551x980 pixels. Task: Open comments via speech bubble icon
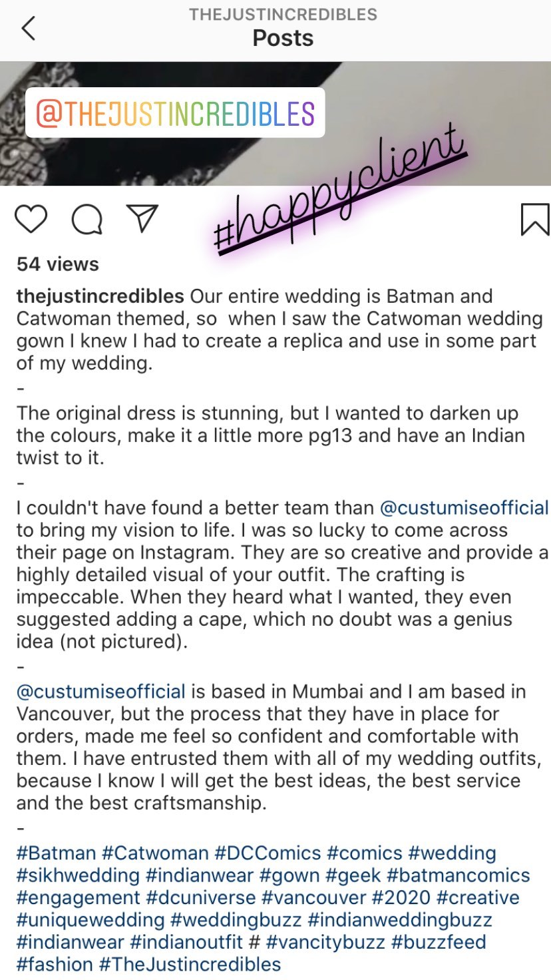[x=87, y=220]
